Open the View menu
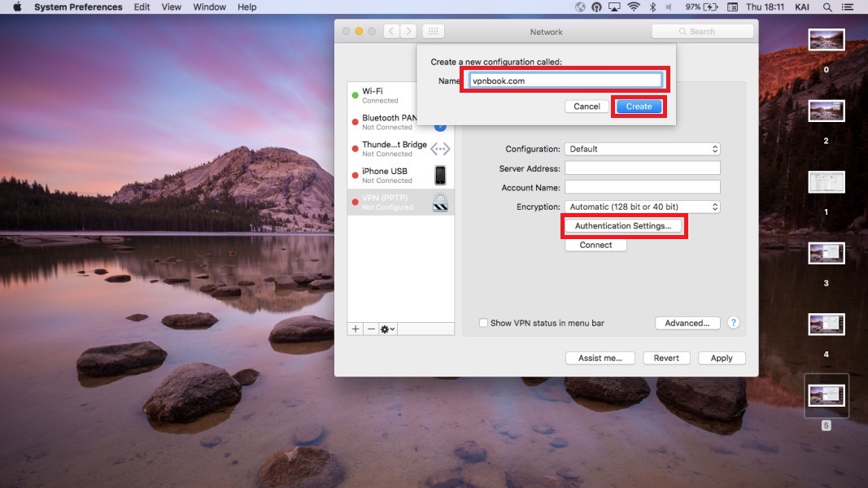This screenshot has width=868, height=488. coord(172,7)
